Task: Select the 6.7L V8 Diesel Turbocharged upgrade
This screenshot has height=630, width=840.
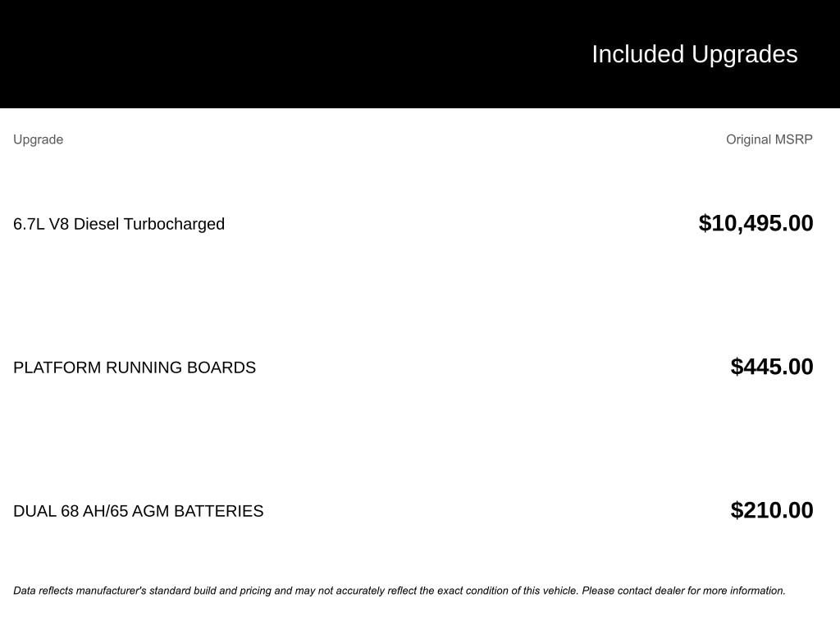Action: [119, 224]
